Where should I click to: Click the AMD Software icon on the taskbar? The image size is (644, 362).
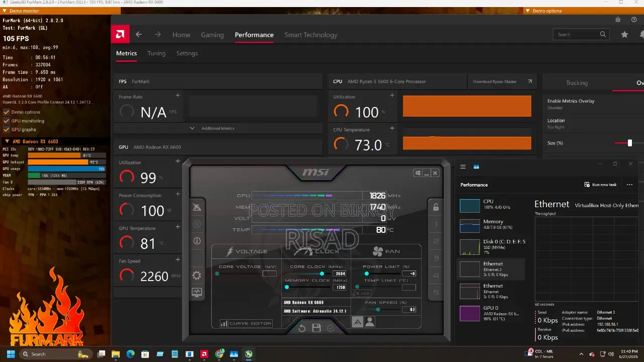[204, 354]
